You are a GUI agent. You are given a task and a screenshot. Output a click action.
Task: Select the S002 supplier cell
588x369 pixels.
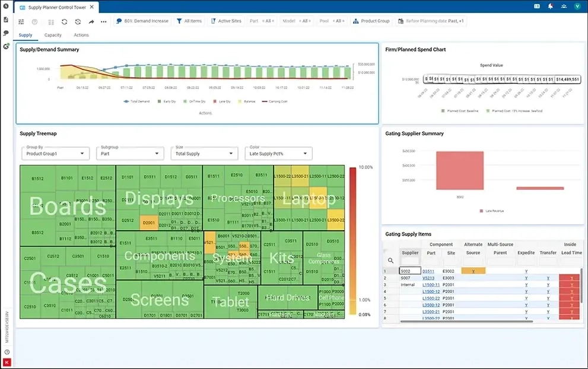pyautogui.click(x=410, y=271)
